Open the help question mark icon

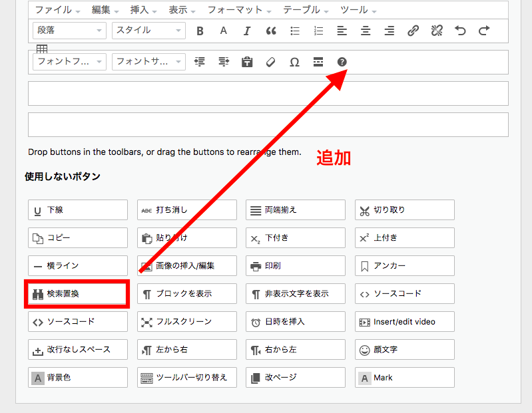pyautogui.click(x=342, y=62)
